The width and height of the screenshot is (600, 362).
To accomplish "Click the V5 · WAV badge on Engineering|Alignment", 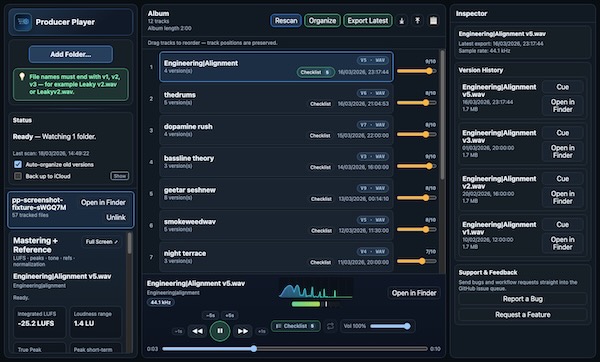I will coord(373,60).
